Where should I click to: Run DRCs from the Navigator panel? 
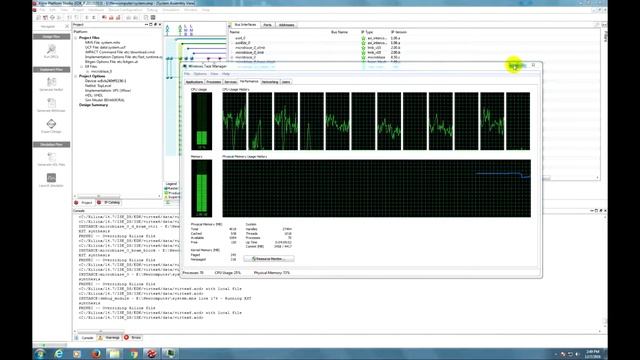51,50
